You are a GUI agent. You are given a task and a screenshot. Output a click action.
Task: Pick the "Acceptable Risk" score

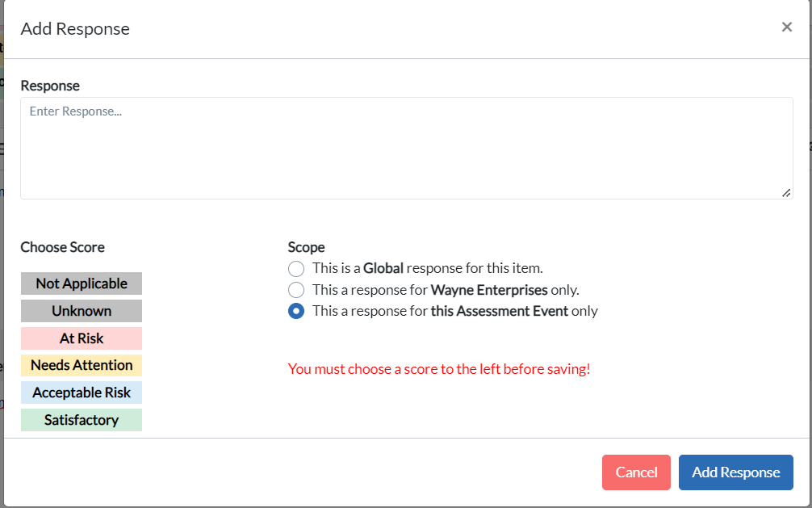tap(81, 393)
